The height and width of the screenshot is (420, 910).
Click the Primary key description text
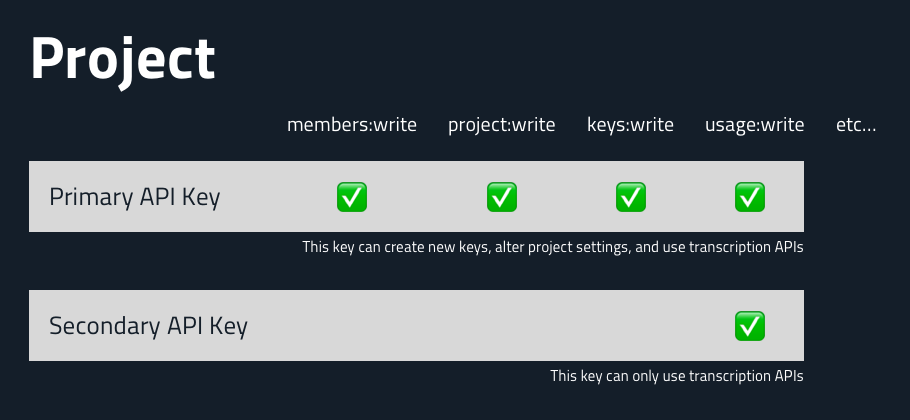553,247
